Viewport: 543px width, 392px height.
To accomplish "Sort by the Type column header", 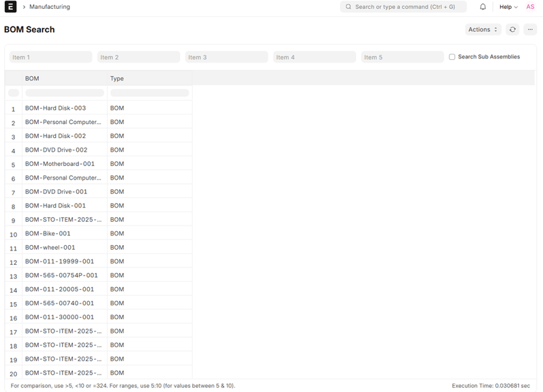I will point(150,78).
